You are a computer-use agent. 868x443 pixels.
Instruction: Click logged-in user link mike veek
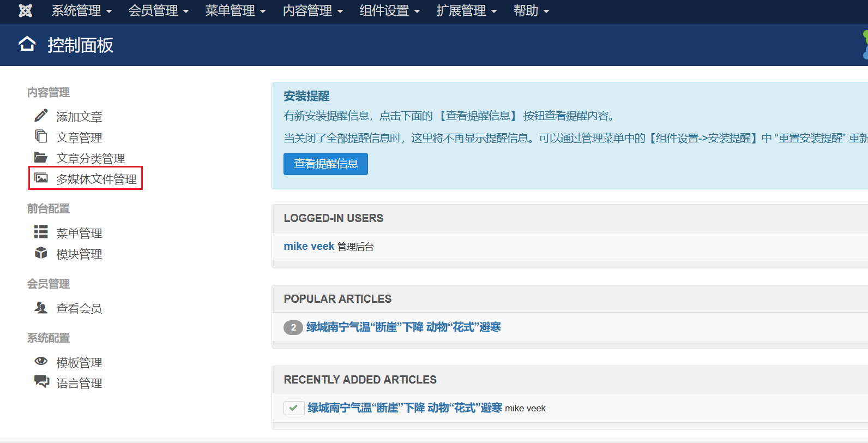tap(309, 246)
